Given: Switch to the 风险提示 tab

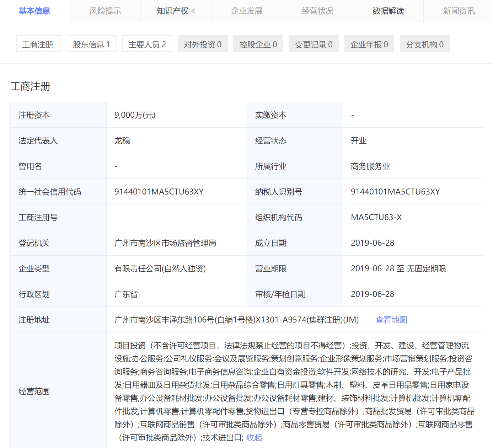Looking at the screenshot, I should click(x=105, y=11).
